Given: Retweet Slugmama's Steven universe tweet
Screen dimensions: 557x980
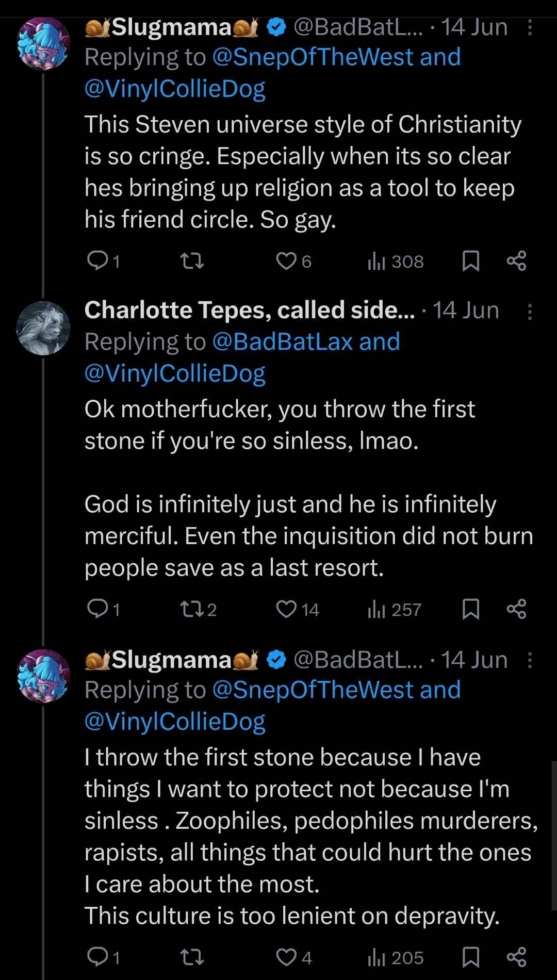Looking at the screenshot, I should [x=192, y=261].
